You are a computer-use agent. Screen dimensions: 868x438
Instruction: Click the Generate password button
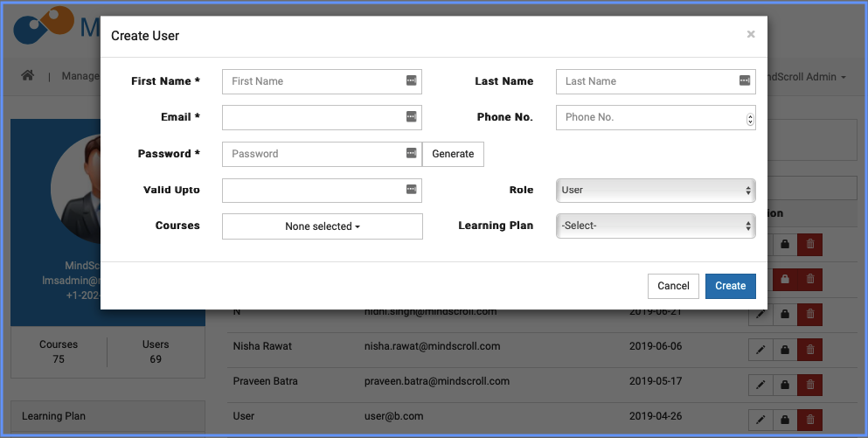coord(453,154)
